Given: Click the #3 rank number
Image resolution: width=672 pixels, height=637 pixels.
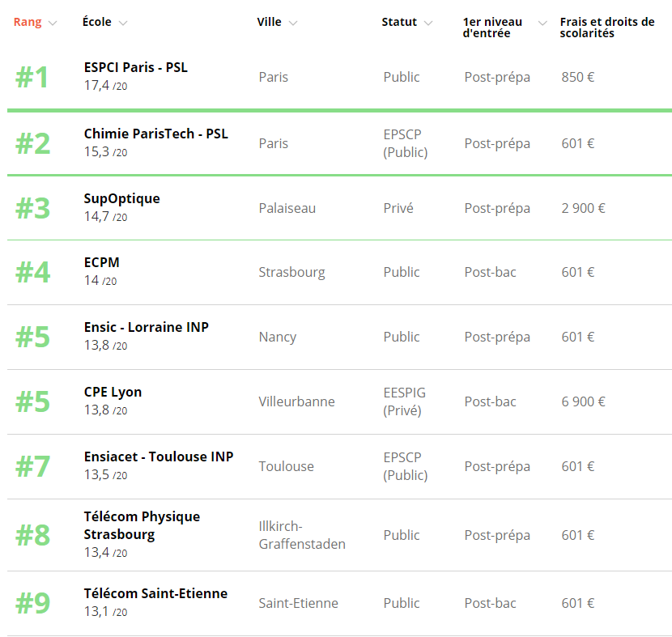Looking at the screenshot, I should coord(32,208).
